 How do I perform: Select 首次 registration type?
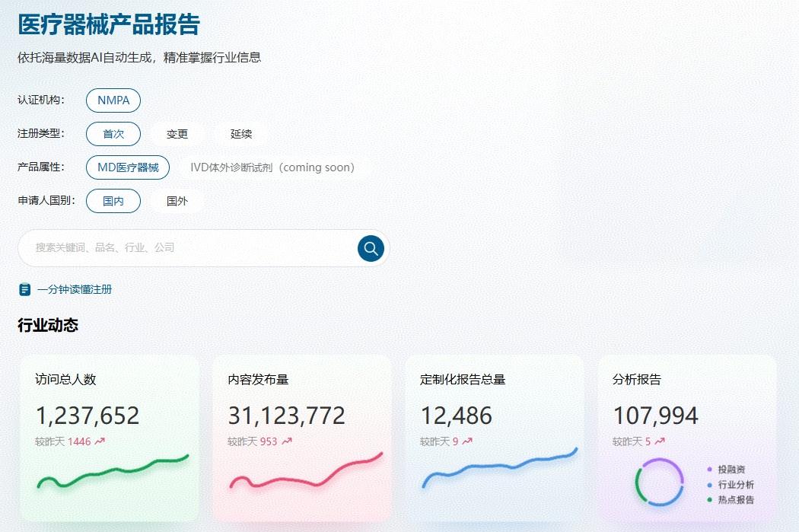click(x=113, y=134)
